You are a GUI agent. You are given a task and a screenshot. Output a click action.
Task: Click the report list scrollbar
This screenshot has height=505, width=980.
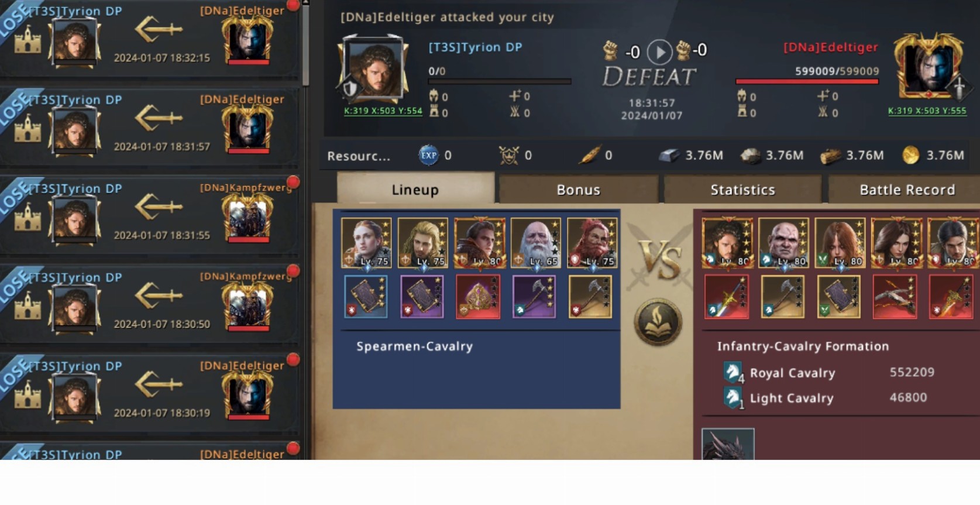coord(305,44)
